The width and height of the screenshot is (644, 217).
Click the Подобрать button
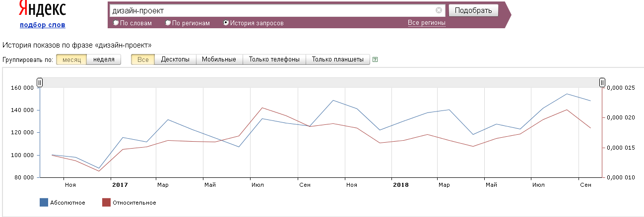(x=473, y=10)
